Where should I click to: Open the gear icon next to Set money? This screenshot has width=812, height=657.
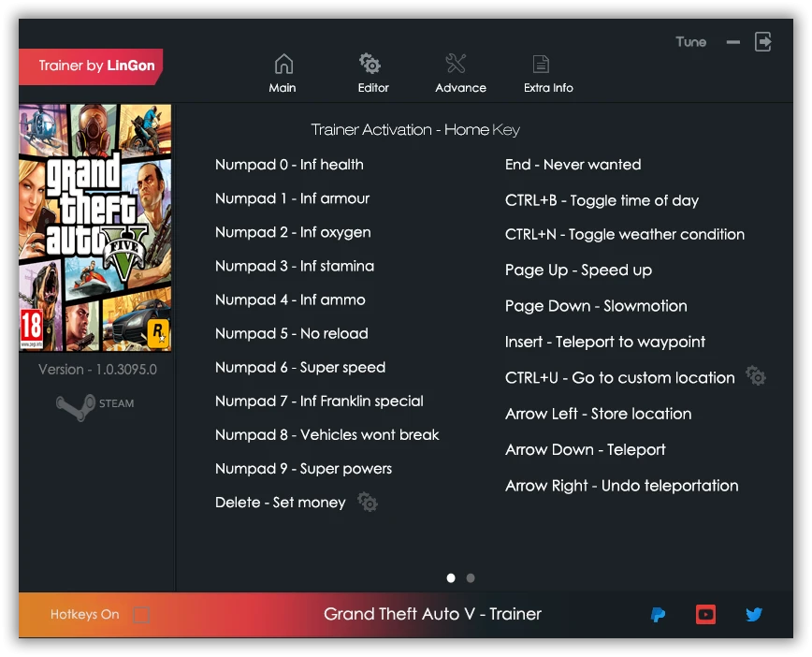(x=368, y=503)
